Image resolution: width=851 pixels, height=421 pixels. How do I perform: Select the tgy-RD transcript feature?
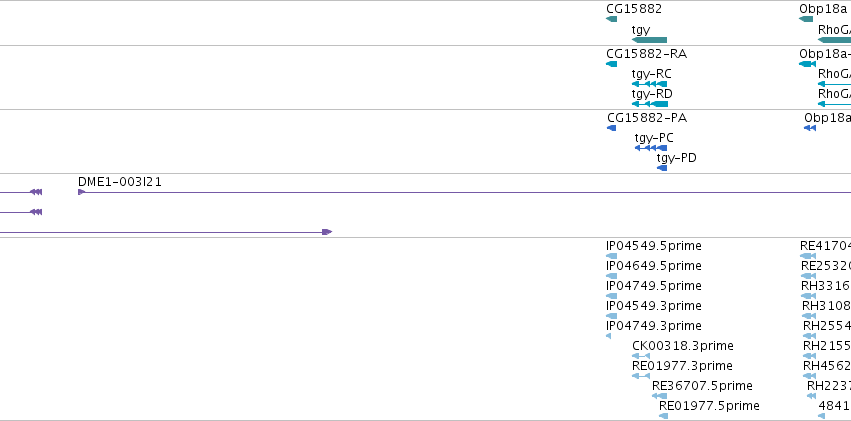pos(650,104)
